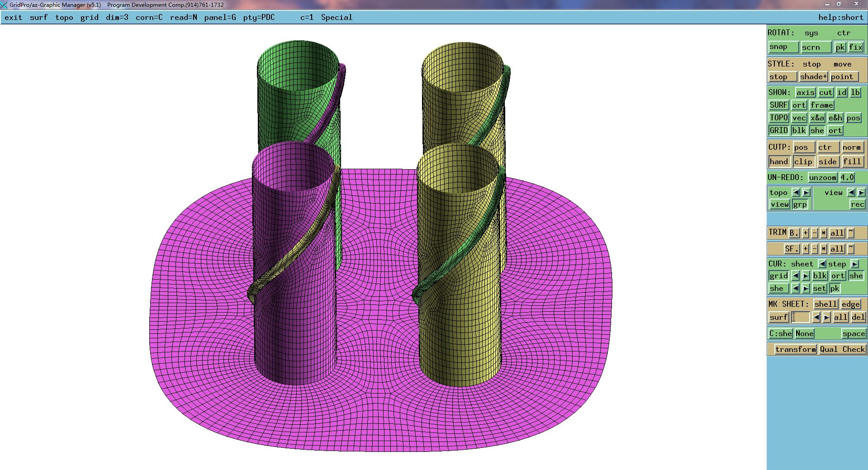Viewport: 868px width, 470px height.
Task: Open the Special menu
Action: (337, 17)
